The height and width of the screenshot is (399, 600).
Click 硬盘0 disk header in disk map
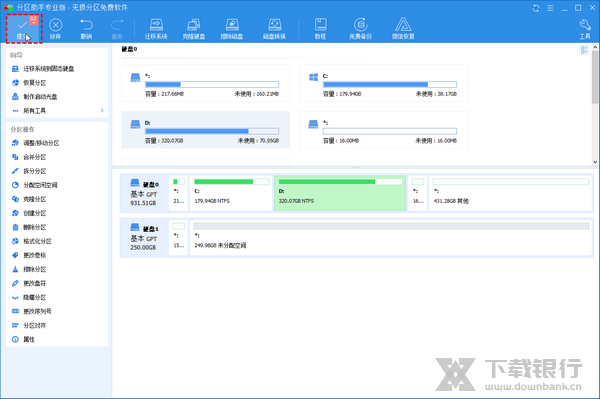click(144, 193)
